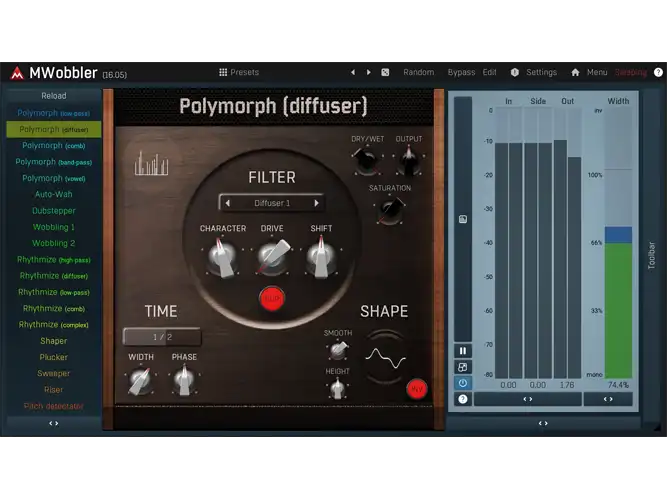Click the HEIGHT knob
The width and height of the screenshot is (667, 500).
coord(338,389)
